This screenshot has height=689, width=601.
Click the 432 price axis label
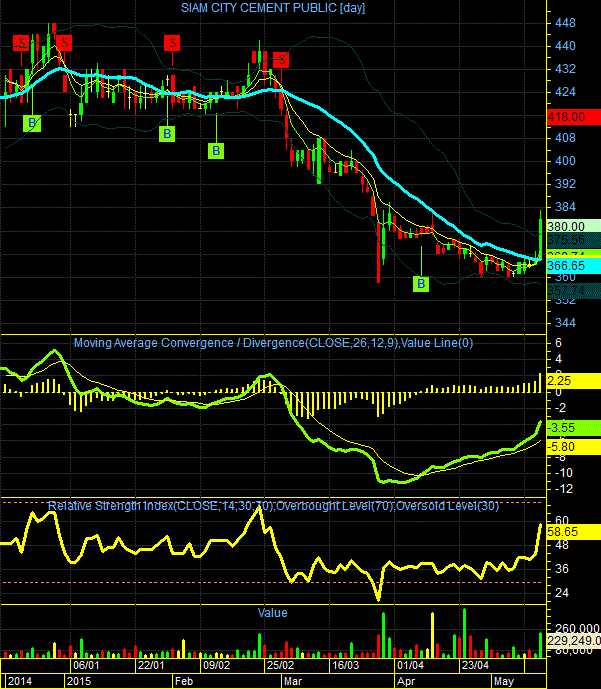(x=565, y=69)
